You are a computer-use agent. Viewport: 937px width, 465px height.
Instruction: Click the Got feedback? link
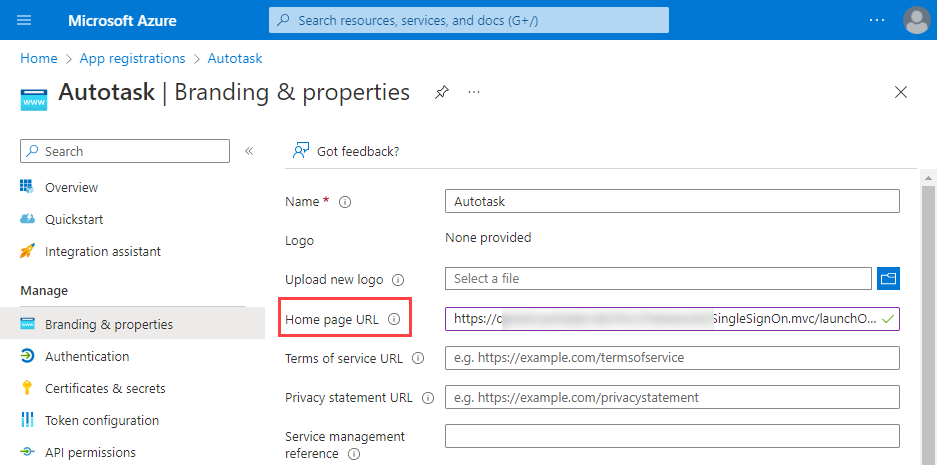(x=358, y=152)
